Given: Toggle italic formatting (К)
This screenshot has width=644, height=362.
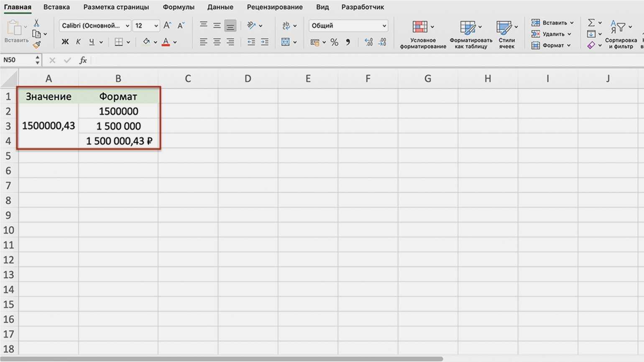Looking at the screenshot, I should [x=78, y=42].
